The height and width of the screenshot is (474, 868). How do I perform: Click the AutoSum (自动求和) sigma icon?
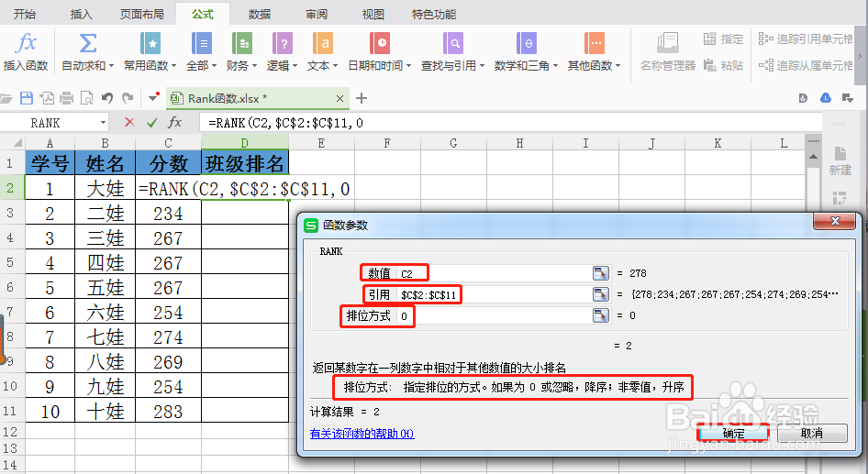point(87,43)
